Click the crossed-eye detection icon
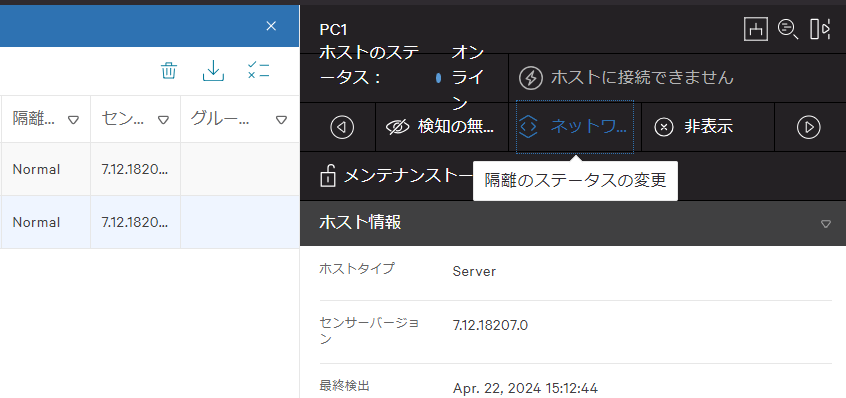Image resolution: width=846 pixels, height=398 pixels. pos(398,127)
